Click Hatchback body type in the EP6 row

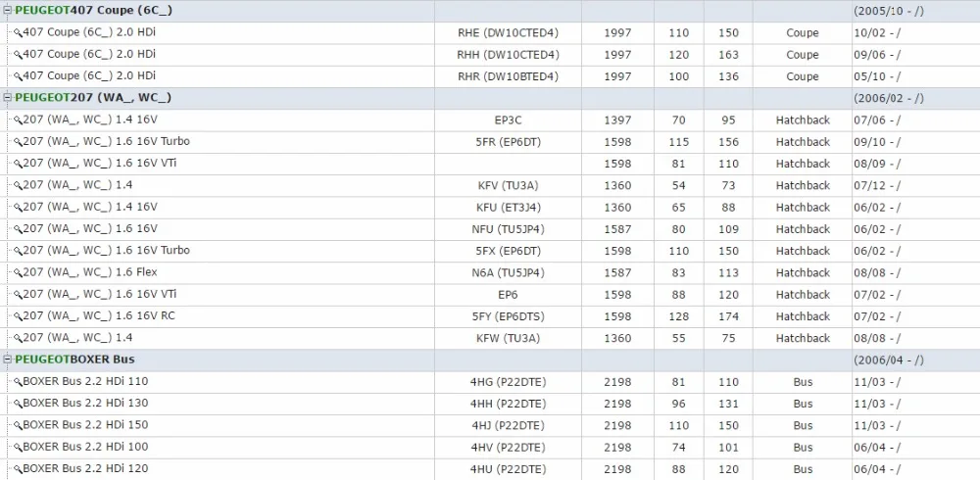(803, 295)
